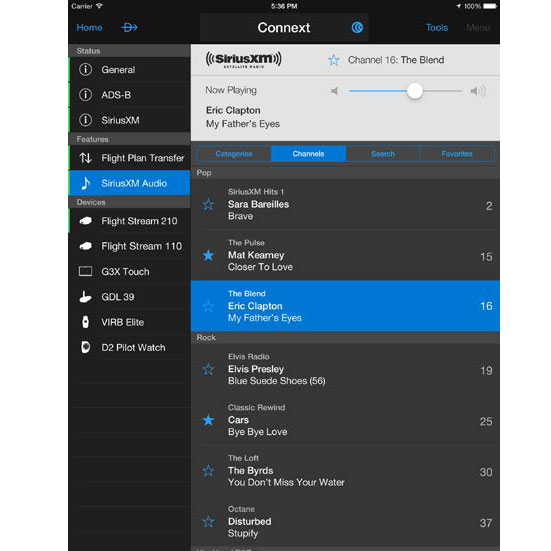The image size is (551, 551).
Task: Tap the D2 Pilot Watch icon
Action: pos(85,347)
